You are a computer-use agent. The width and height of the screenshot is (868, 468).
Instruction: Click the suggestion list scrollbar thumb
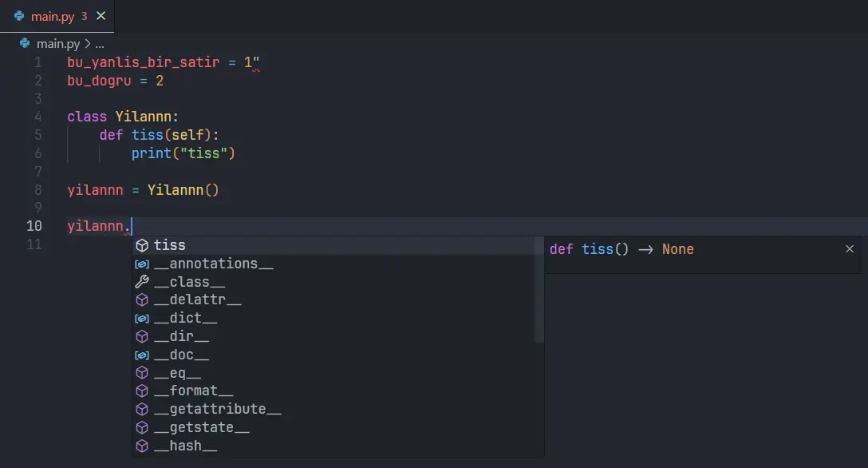539,290
